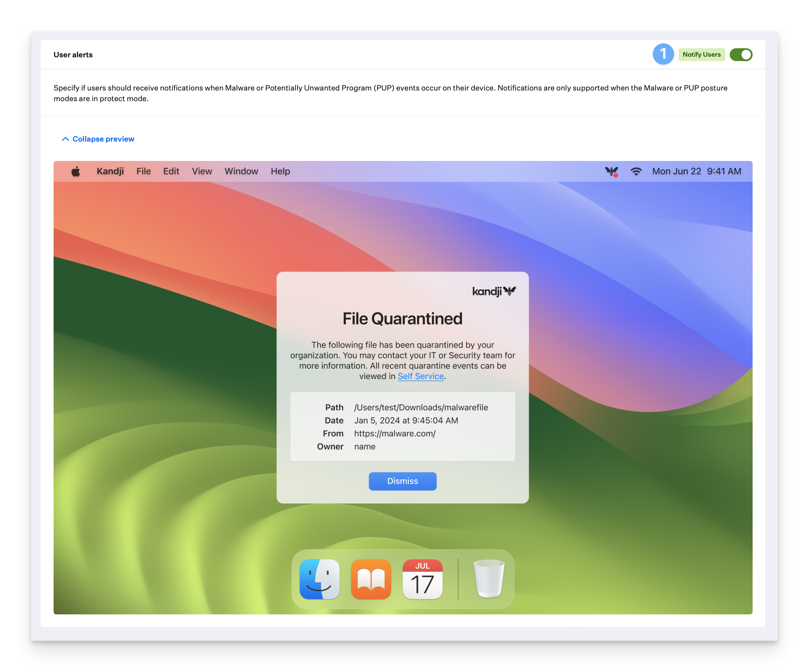Open the Self Service link
Image resolution: width=809 pixels, height=672 pixels.
[x=420, y=376]
